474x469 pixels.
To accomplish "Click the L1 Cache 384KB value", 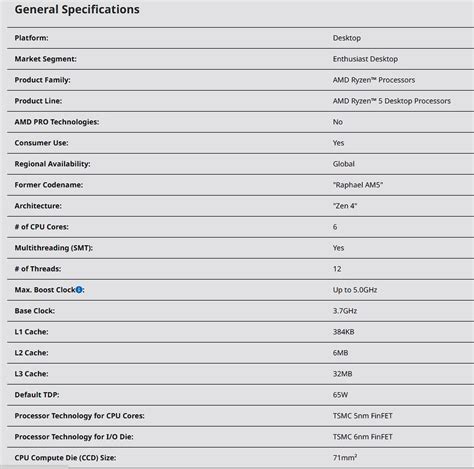I will tap(343, 332).
